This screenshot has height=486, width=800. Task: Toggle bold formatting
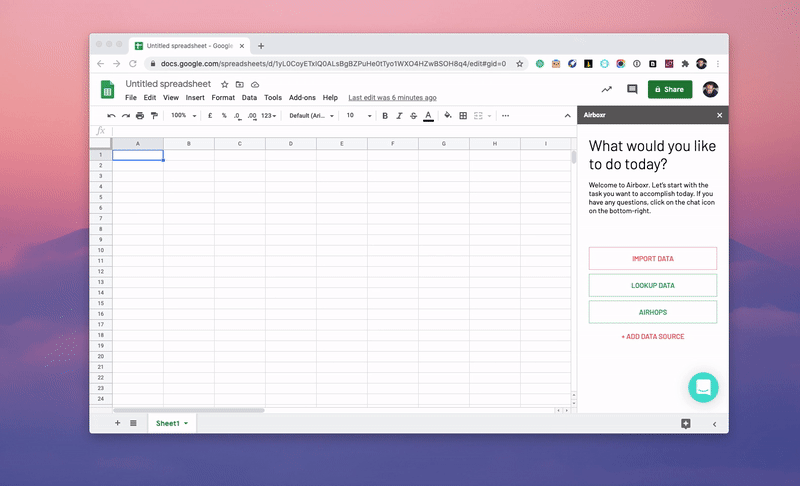385,116
